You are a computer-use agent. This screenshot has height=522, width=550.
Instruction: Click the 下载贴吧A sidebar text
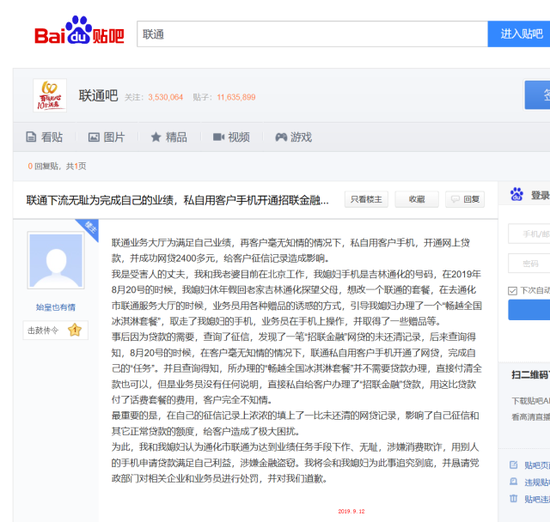coord(531,401)
